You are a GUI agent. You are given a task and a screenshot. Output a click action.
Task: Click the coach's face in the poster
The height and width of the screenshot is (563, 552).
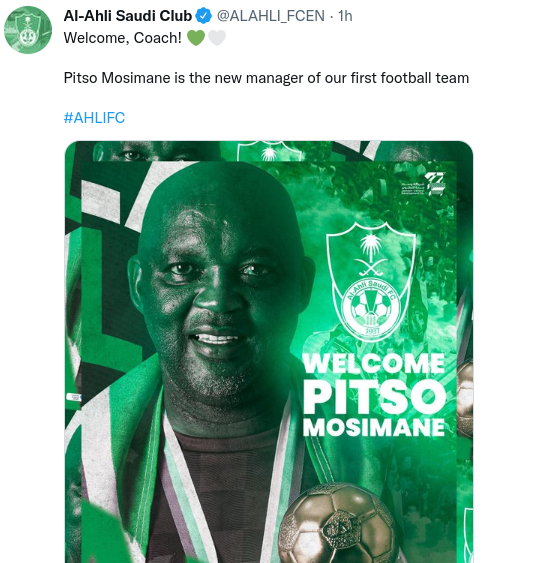[219, 287]
